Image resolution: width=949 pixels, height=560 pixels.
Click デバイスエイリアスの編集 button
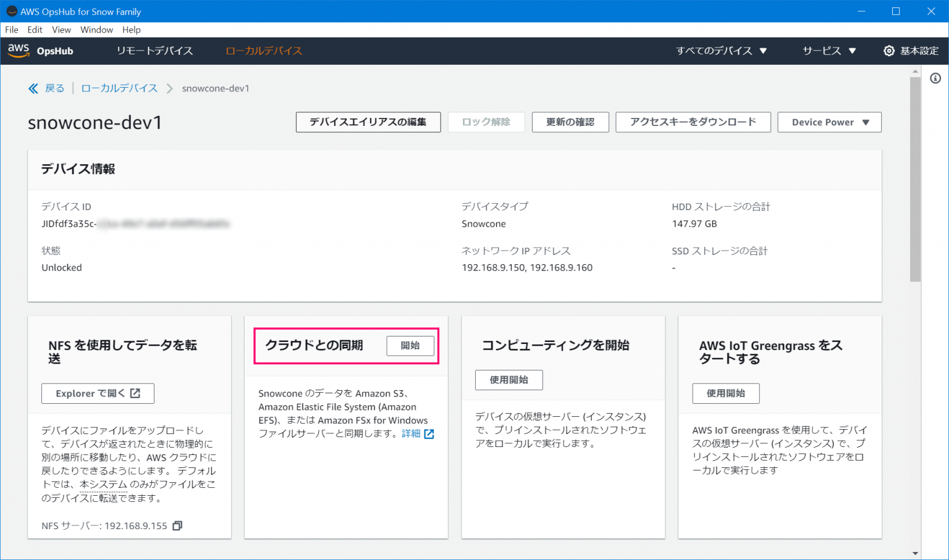368,122
